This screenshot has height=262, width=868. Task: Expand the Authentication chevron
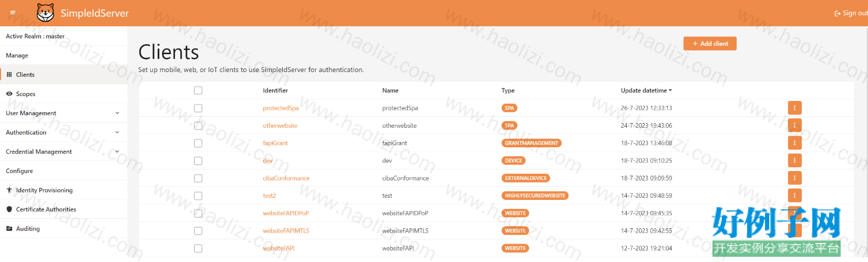tap(117, 132)
